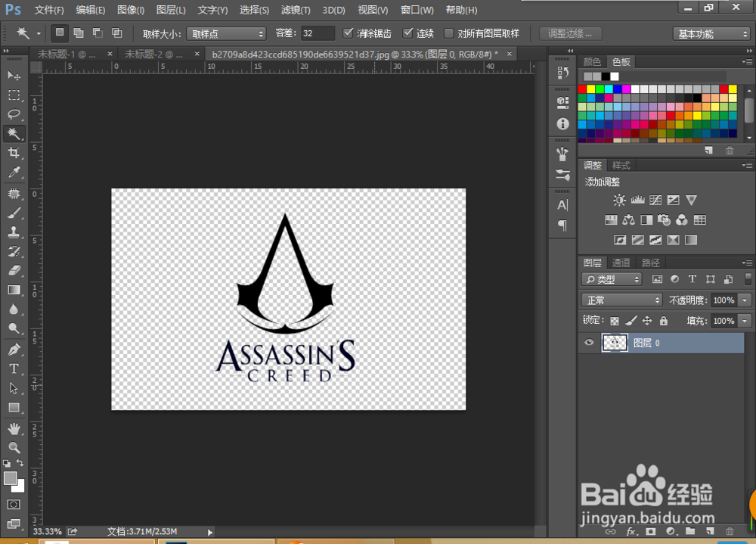Select the Pen tool
The height and width of the screenshot is (544, 756).
tap(14, 350)
